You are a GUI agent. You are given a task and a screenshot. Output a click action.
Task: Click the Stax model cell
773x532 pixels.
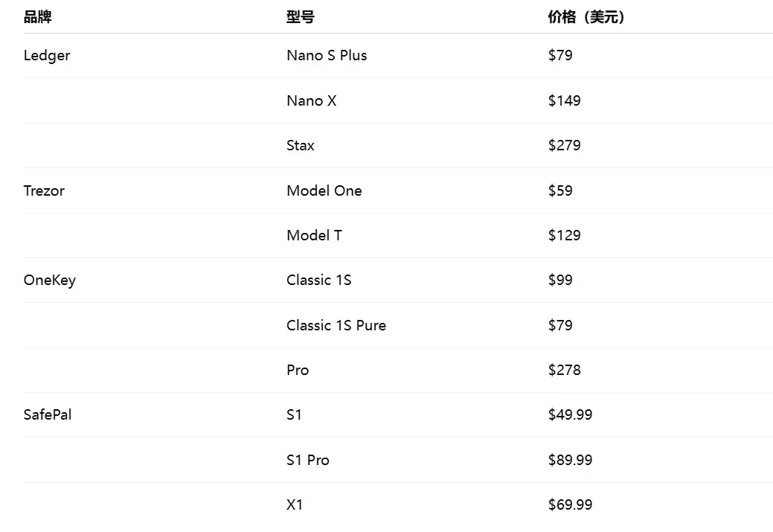301,146
